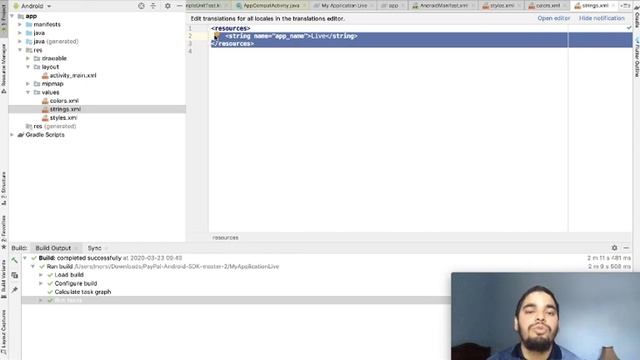Screen dimensions: 640x360
Task: Open the Project panel gear settings
Action: click(x=168, y=6)
